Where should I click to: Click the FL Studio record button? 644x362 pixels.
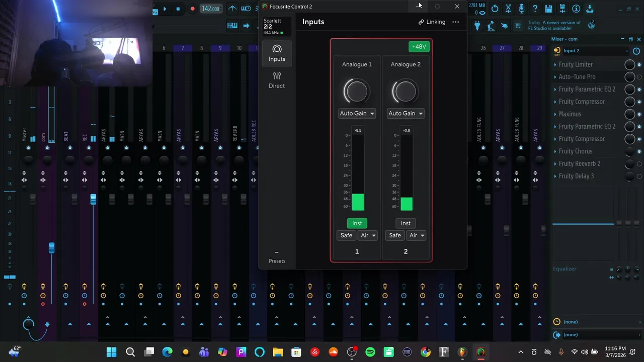coord(192,9)
